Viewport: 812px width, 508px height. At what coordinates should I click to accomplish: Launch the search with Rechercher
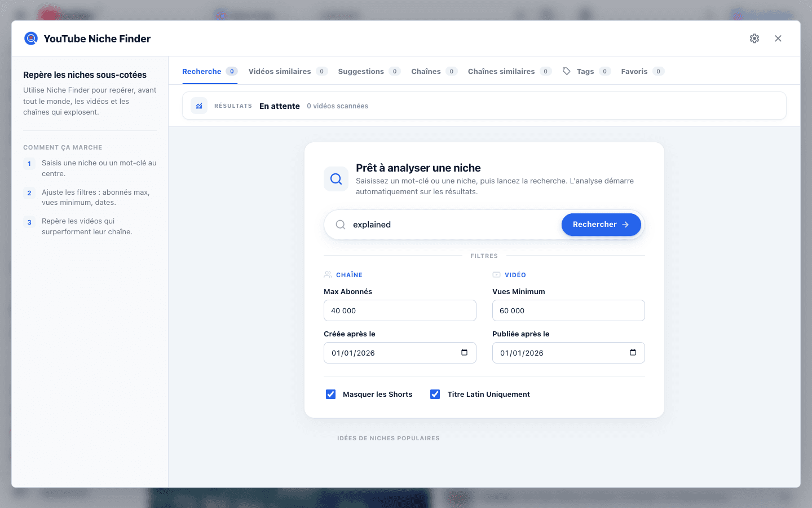[601, 225]
